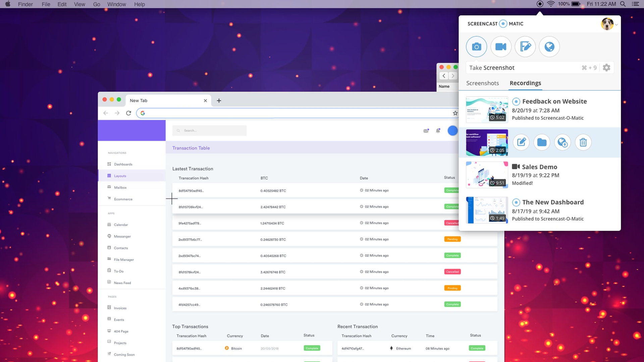The width and height of the screenshot is (644, 362).
Task: Open the uploads globe icon in Screencast-O-Matic
Action: point(549,47)
